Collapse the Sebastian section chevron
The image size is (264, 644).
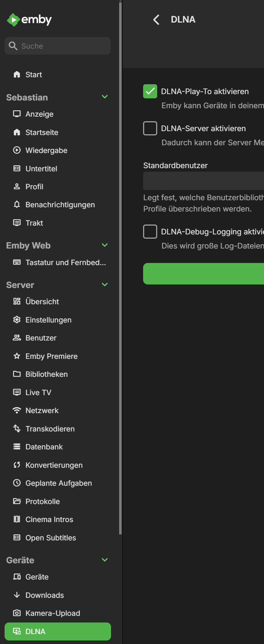[x=105, y=97]
